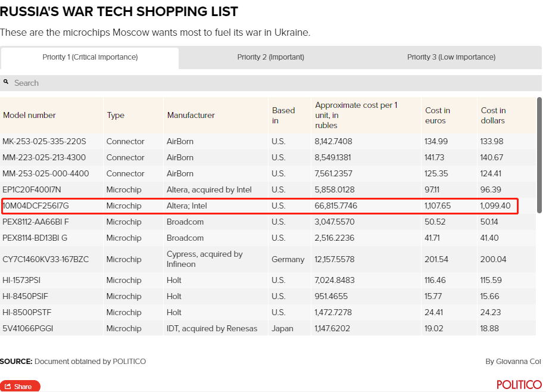Click the POLITICO logo
The width and height of the screenshot is (546, 392).
coord(519,385)
